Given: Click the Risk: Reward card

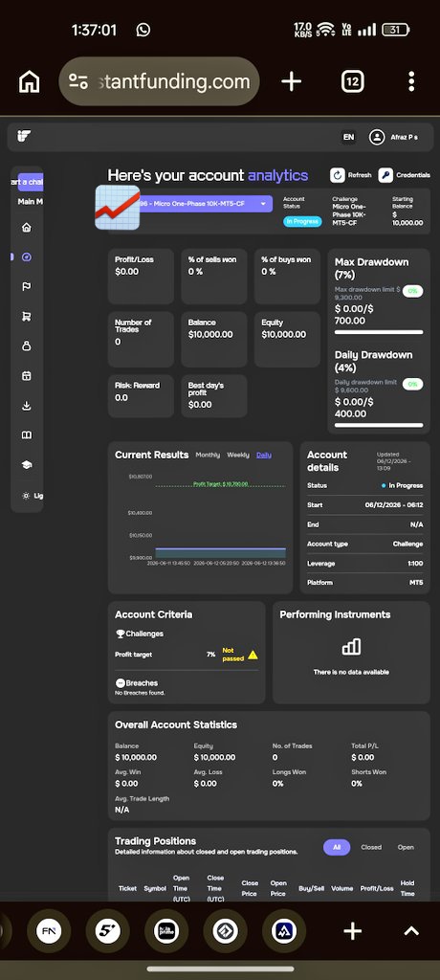Looking at the screenshot, I should point(141,395).
